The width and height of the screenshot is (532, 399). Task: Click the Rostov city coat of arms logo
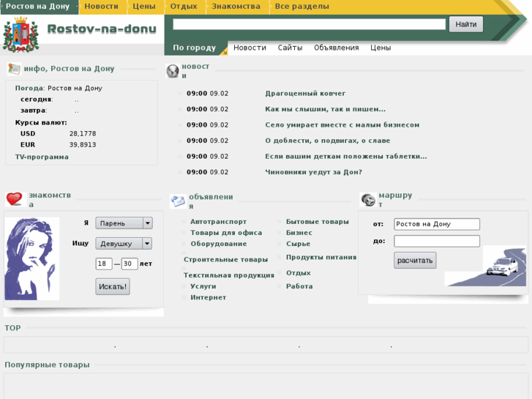click(20, 34)
